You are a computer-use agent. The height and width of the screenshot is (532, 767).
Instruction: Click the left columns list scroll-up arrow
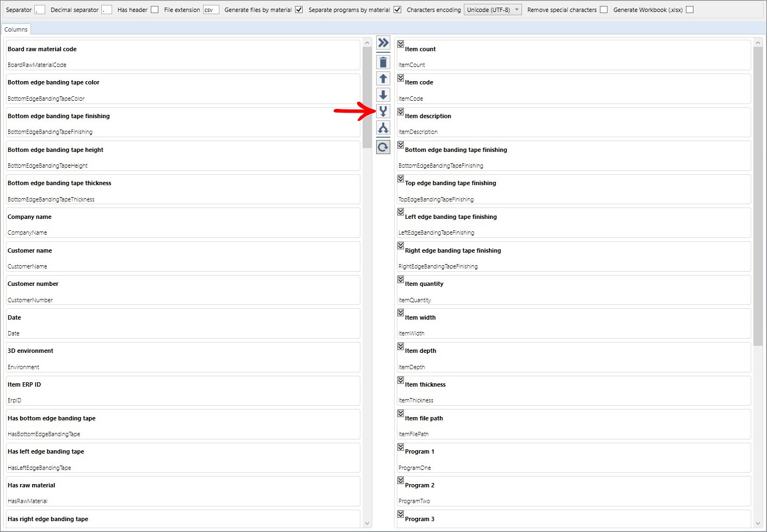point(367,42)
